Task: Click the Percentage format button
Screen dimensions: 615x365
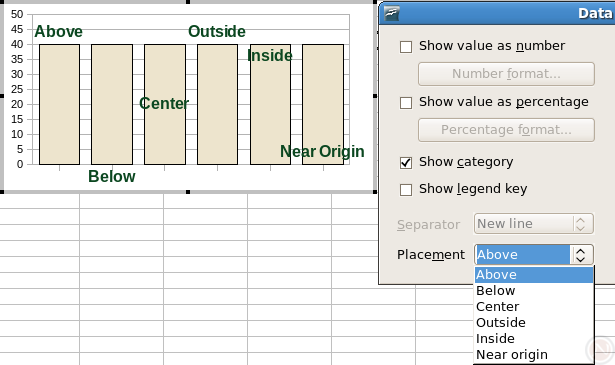Action: click(506, 130)
